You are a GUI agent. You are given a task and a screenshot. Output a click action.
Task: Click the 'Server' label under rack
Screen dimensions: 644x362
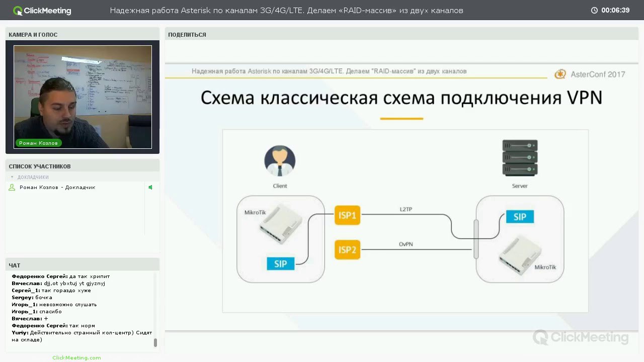[x=520, y=186]
